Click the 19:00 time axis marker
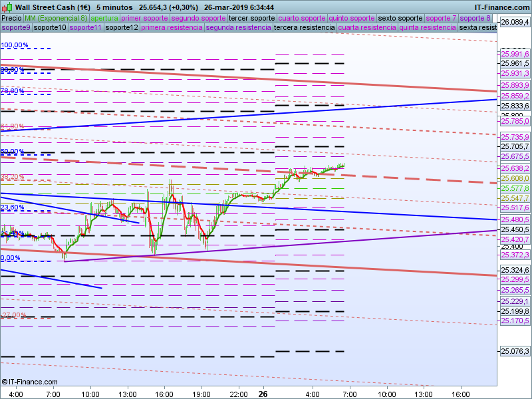Viewport: 532px width, 399px height. tap(201, 394)
